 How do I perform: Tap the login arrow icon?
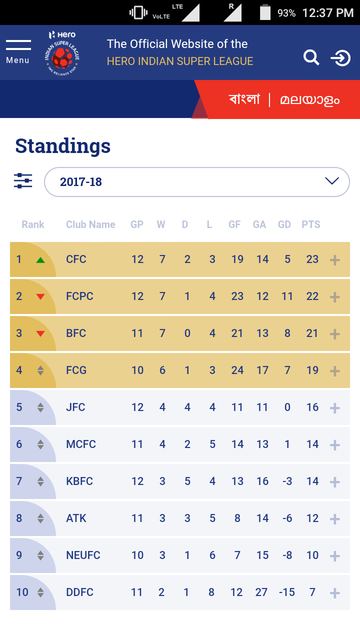[340, 58]
